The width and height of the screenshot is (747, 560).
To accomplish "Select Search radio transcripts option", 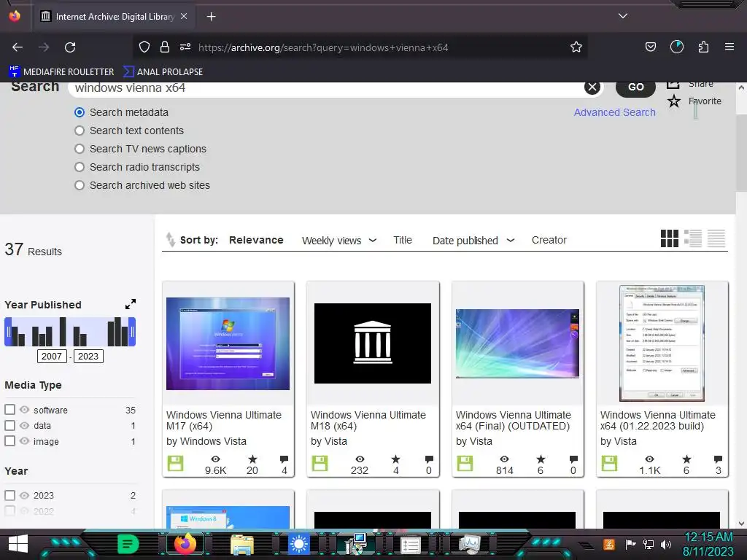I will pyautogui.click(x=80, y=167).
